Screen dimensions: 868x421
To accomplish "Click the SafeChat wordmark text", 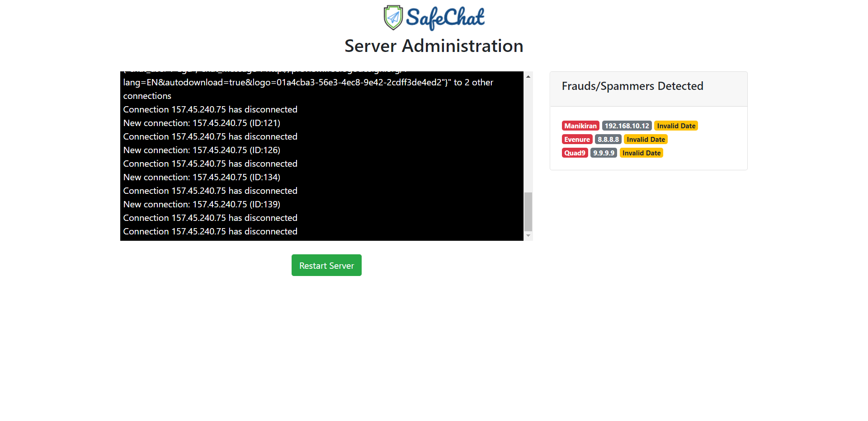I will 445,18.
